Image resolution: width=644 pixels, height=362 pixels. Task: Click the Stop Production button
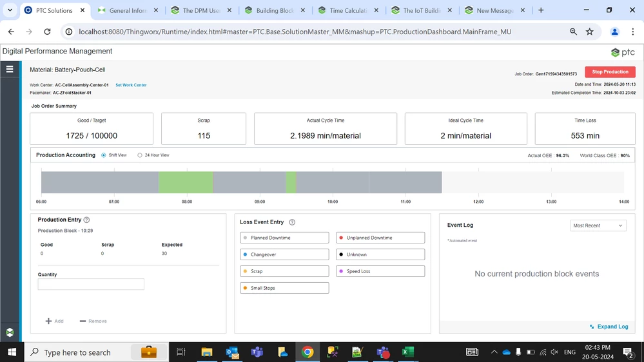point(610,72)
